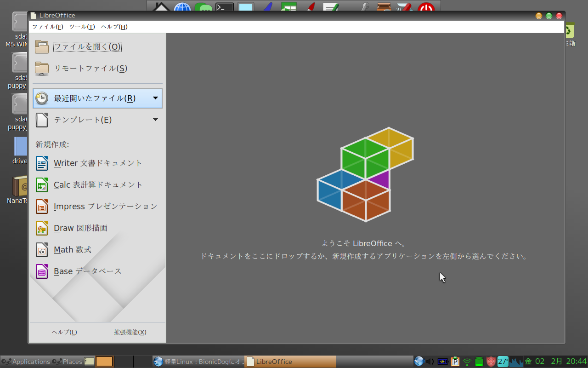Click the Draw drawing icon
This screenshot has height=368, width=588.
(x=42, y=228)
